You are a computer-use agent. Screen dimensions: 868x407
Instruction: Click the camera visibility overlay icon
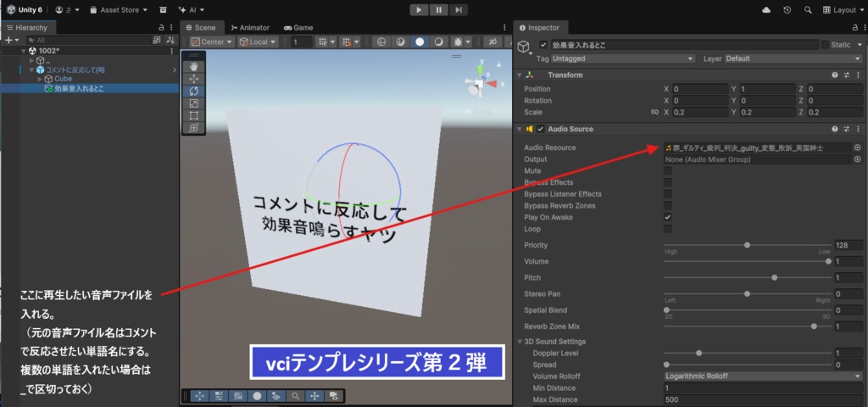coord(333,396)
